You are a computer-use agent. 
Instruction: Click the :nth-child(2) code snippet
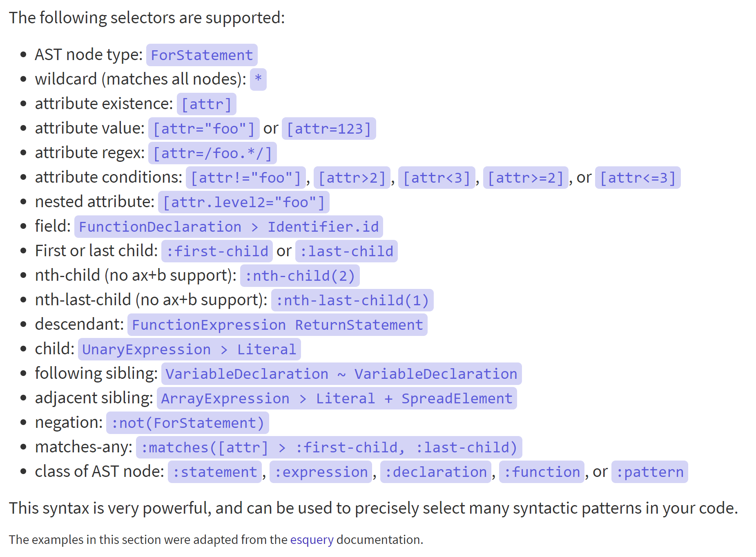(300, 276)
